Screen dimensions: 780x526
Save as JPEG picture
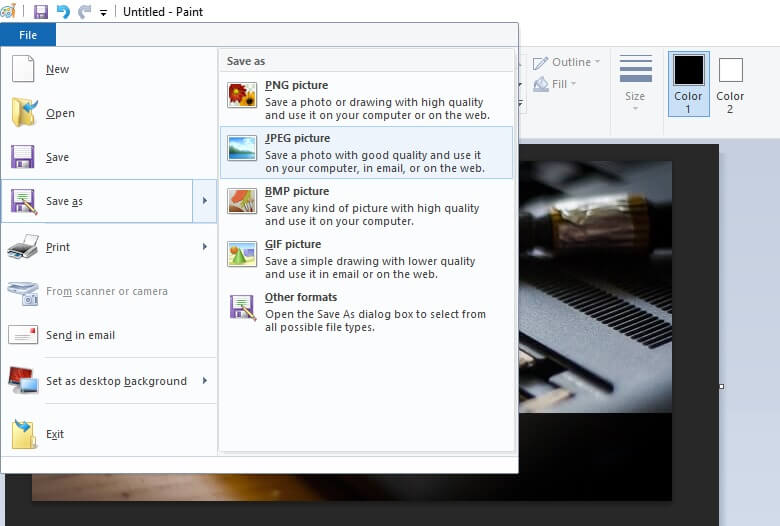(366, 152)
